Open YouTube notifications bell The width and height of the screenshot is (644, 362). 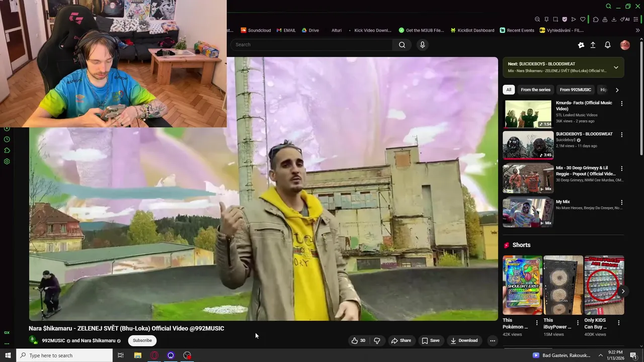(x=607, y=45)
